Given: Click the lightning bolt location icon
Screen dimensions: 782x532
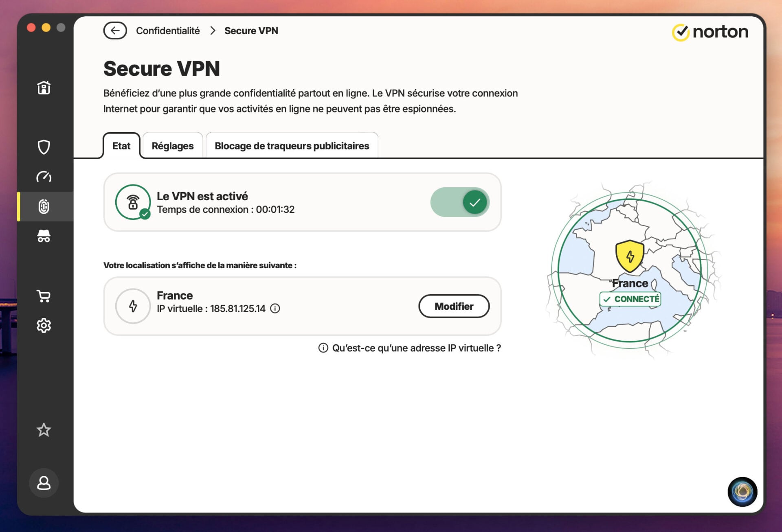Looking at the screenshot, I should [x=133, y=306].
